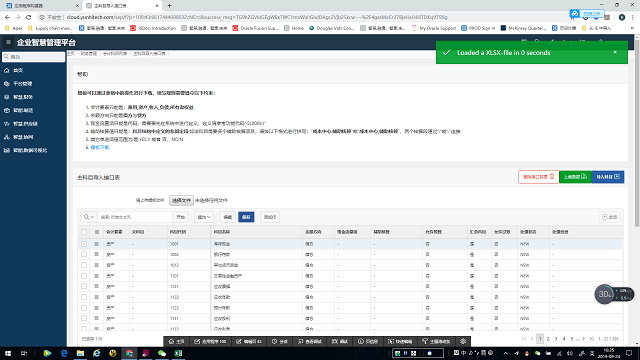Collapse sidebar with the hamburger menu icon

(x=8, y=42)
